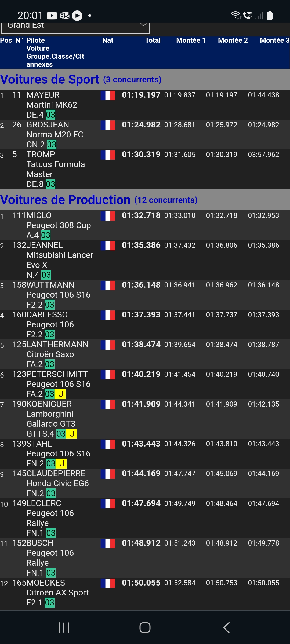The height and width of the screenshot is (644, 290).
Task: Tap the Pilote column header
Action: [35, 41]
